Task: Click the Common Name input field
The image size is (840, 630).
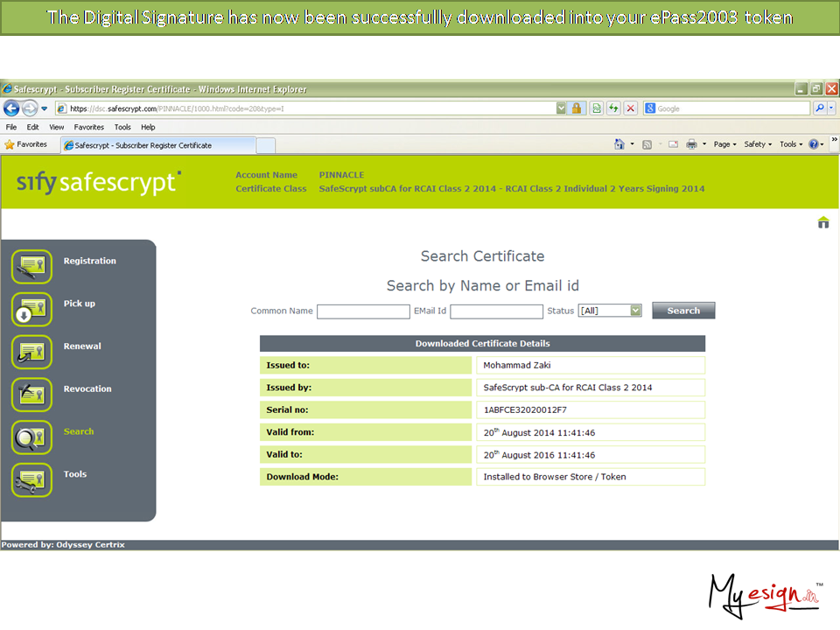Action: pyautogui.click(x=363, y=311)
